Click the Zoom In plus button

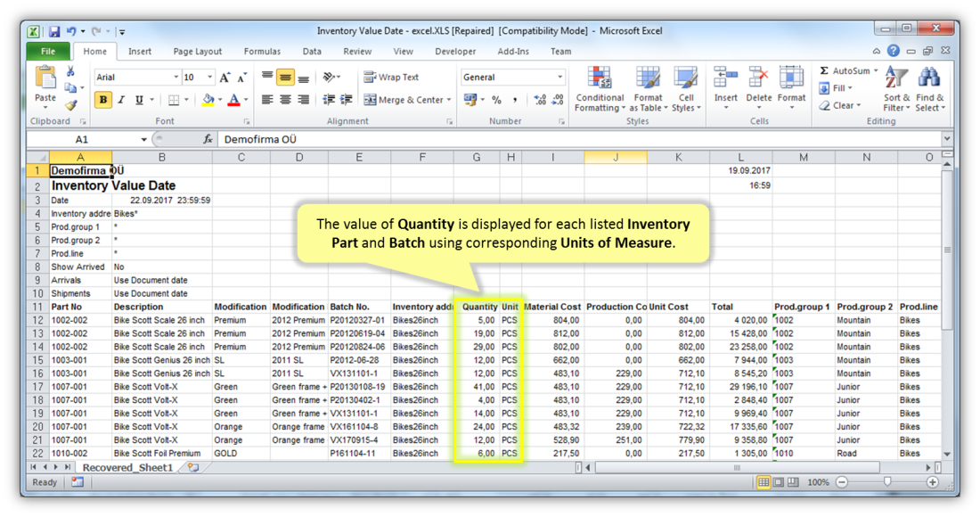pyautogui.click(x=933, y=482)
